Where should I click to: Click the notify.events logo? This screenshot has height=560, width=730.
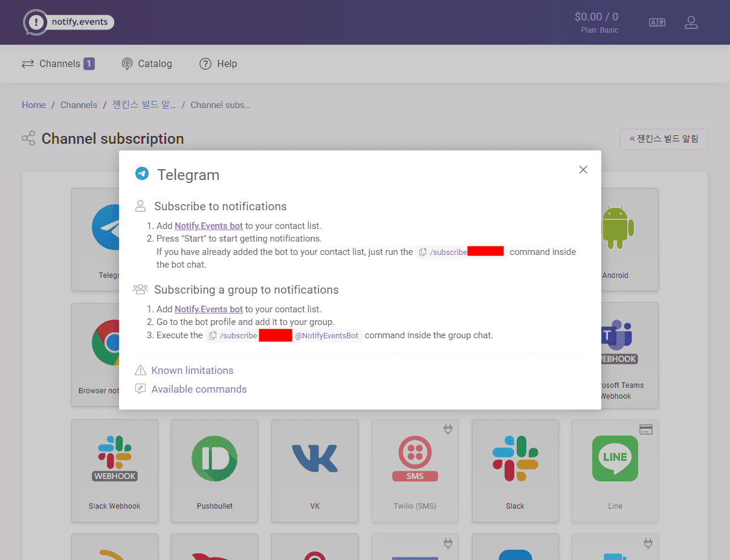click(69, 22)
